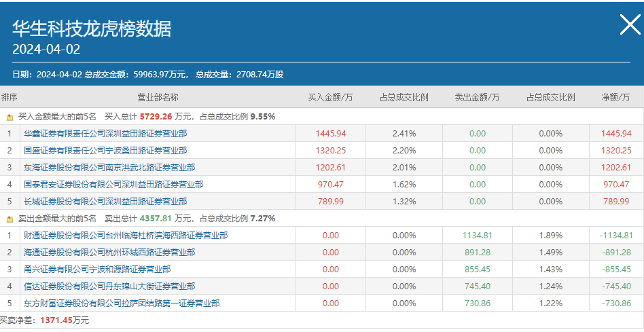The width and height of the screenshot is (644, 332).
Task: Select buy amount 970.47 cell
Action: pos(331,184)
